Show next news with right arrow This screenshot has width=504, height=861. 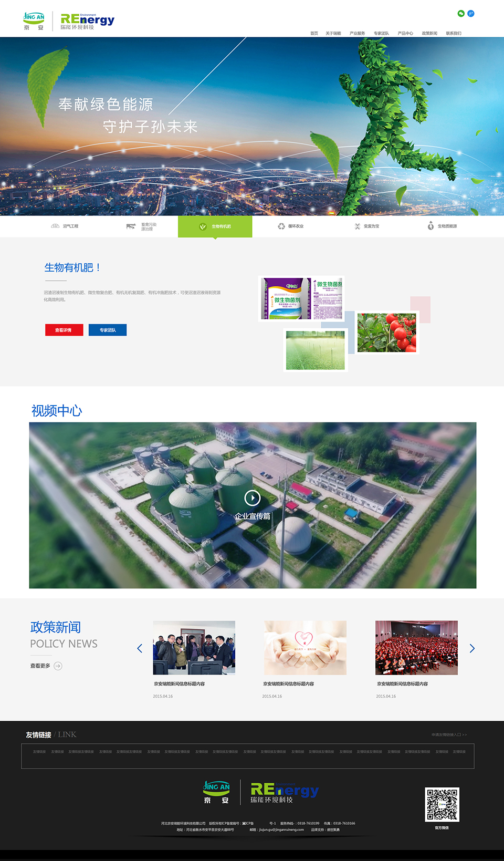click(472, 648)
